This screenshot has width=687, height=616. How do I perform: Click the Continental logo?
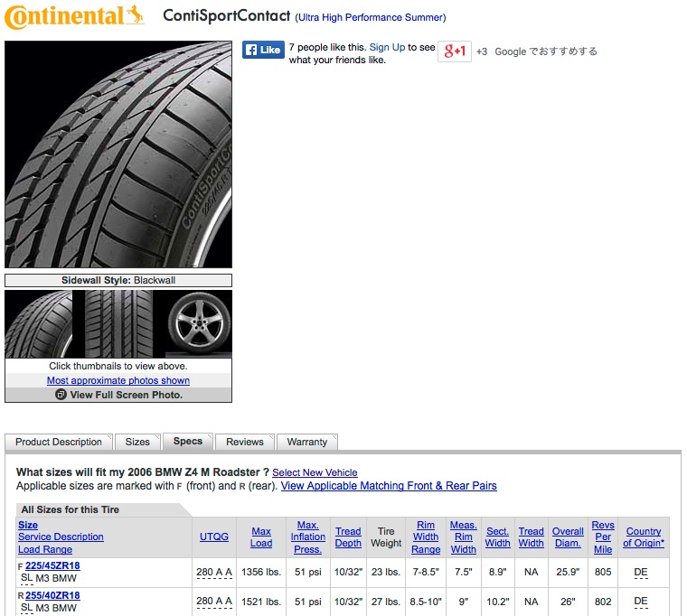(74, 16)
